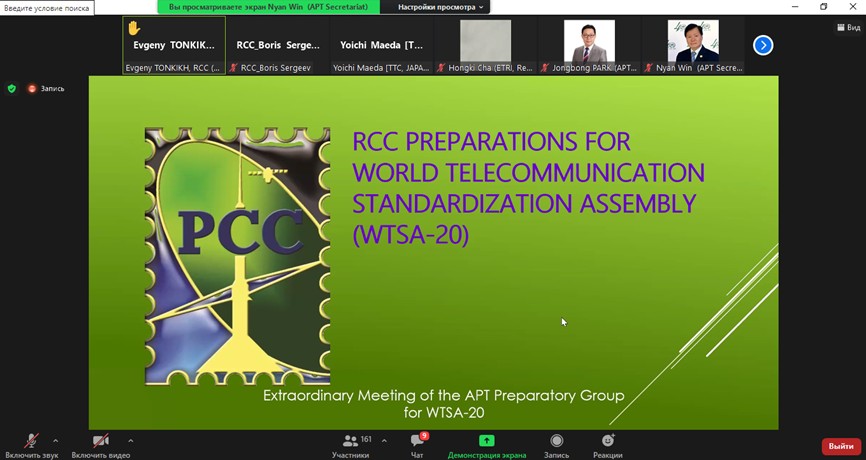Click the PCC stamp logo on slide
Screen dimensions: 866x460
237,256
